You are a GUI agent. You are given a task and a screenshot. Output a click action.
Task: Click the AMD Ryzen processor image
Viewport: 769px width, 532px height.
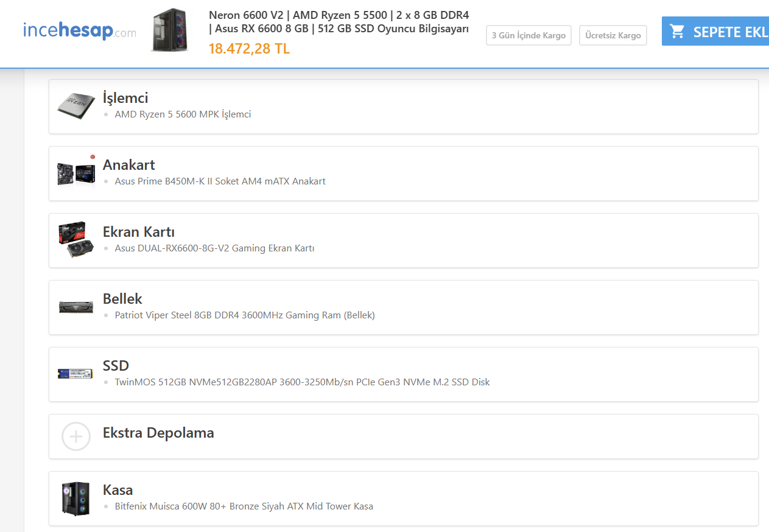76,106
